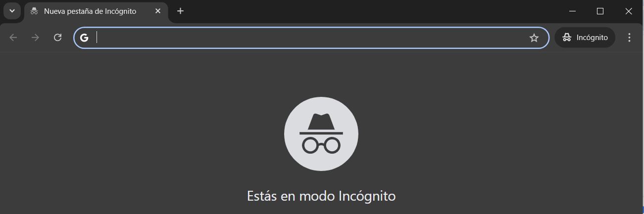Click the incognito favicon on the tab
The width and height of the screenshot is (644, 214).
click(34, 11)
